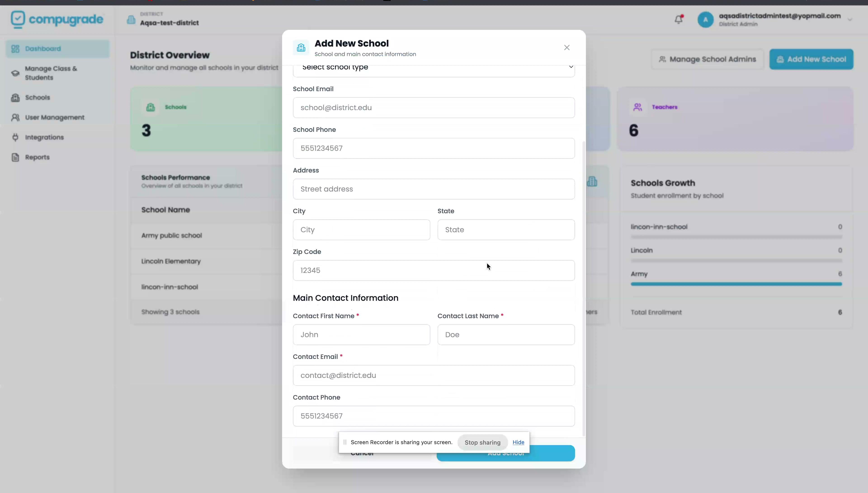Click the Army enrollment progress bar

click(736, 284)
